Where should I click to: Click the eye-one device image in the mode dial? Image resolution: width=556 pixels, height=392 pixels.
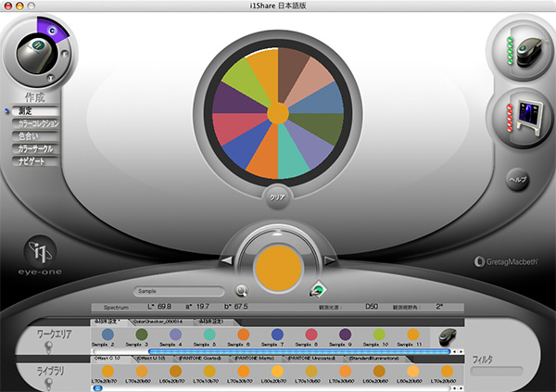[37, 54]
